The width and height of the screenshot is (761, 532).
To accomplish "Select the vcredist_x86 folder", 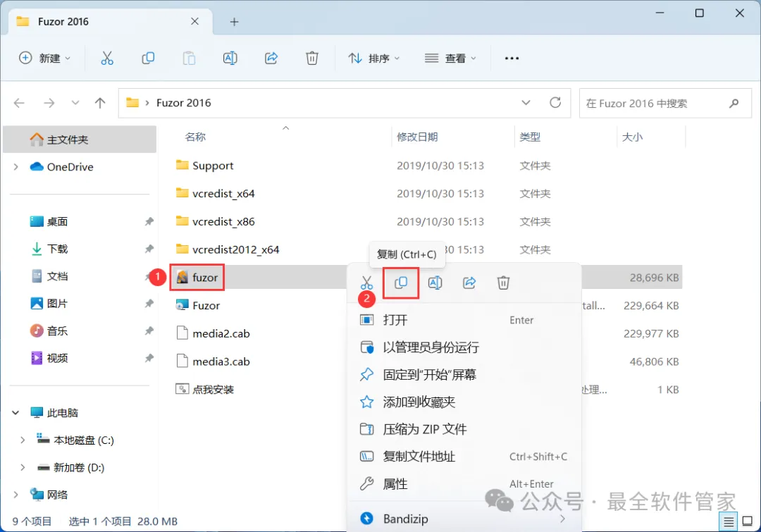I will point(223,221).
